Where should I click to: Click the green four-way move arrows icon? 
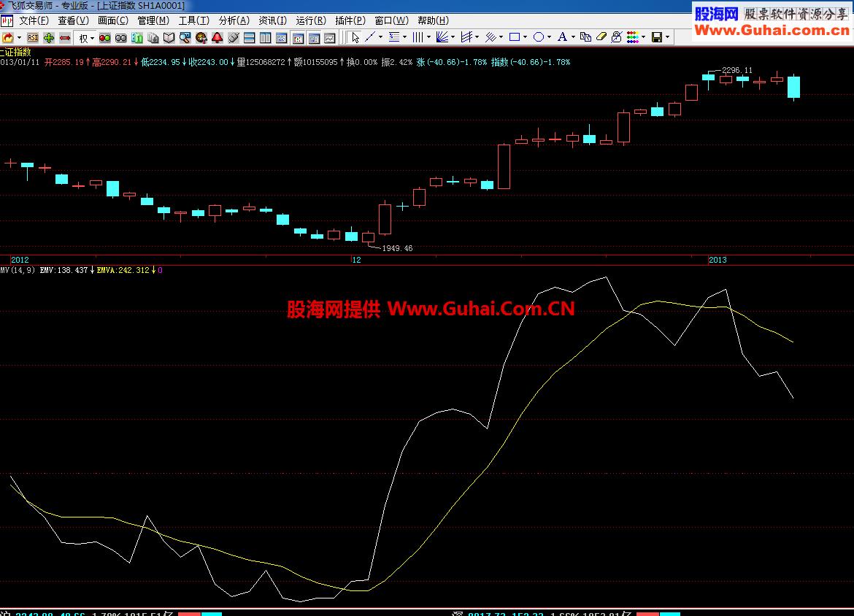(x=49, y=37)
